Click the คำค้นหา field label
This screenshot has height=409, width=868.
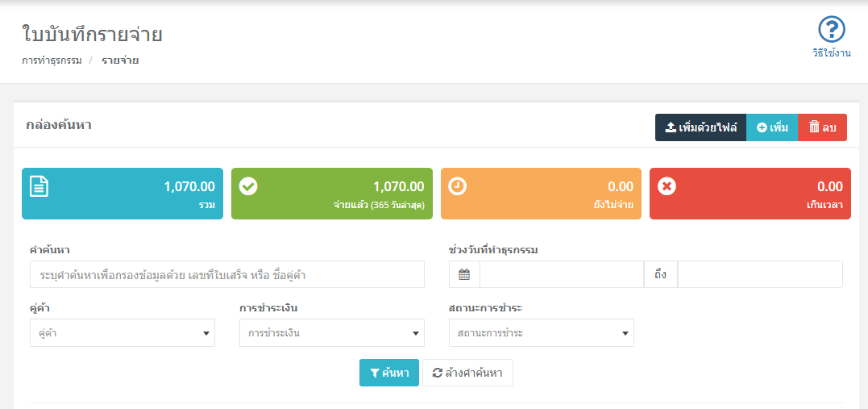(x=49, y=249)
